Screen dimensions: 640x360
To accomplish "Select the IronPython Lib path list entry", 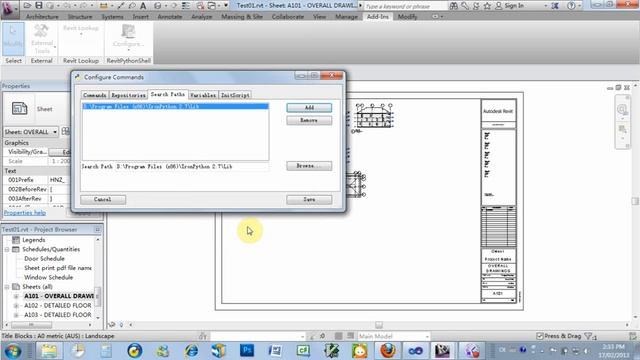I will pos(176,106).
